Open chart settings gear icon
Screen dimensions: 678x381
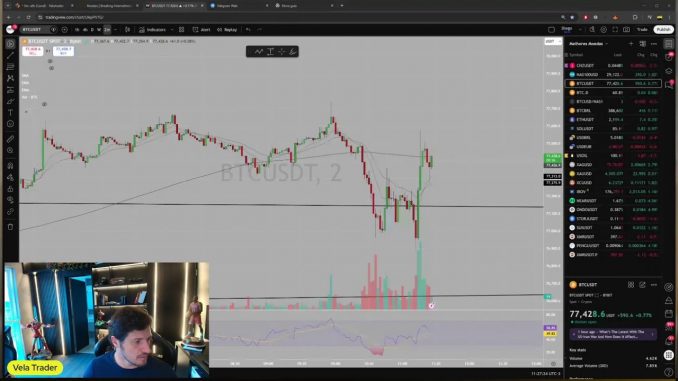pos(604,29)
